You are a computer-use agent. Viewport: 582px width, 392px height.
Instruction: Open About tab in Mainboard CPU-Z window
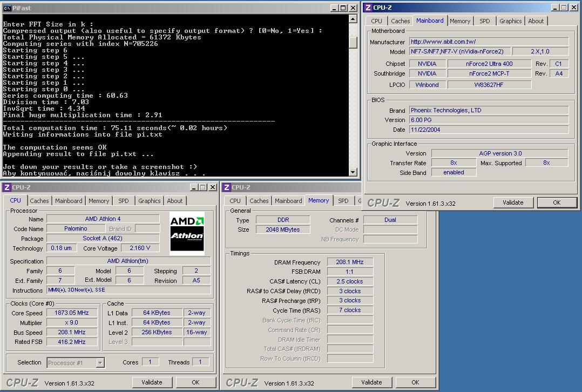(536, 21)
